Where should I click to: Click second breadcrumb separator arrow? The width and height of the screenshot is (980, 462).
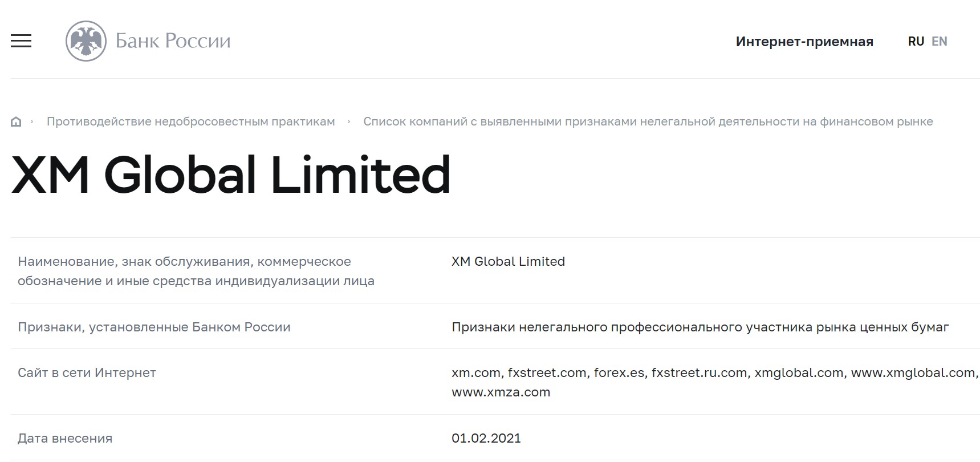[349, 121]
